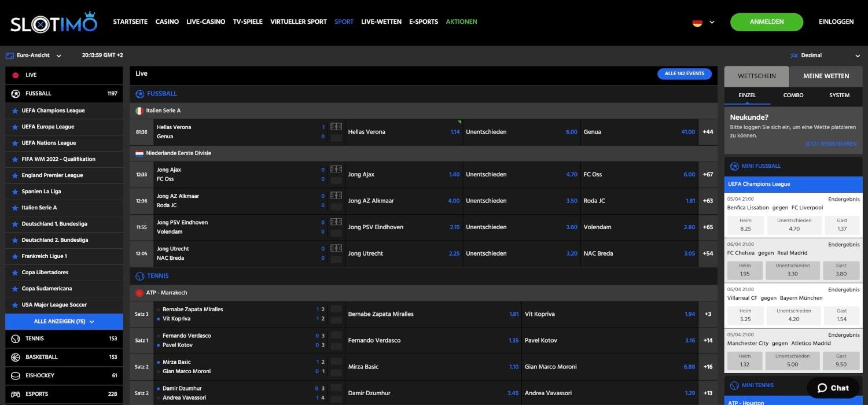Click the Jetzt Registrieren link

830,143
